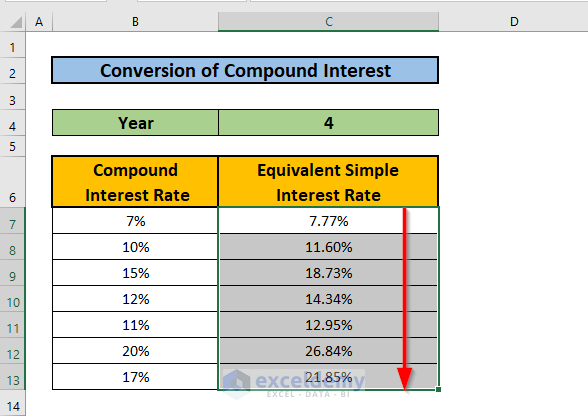Select row 5 header
The width and height of the screenshot is (588, 416).
(13, 146)
